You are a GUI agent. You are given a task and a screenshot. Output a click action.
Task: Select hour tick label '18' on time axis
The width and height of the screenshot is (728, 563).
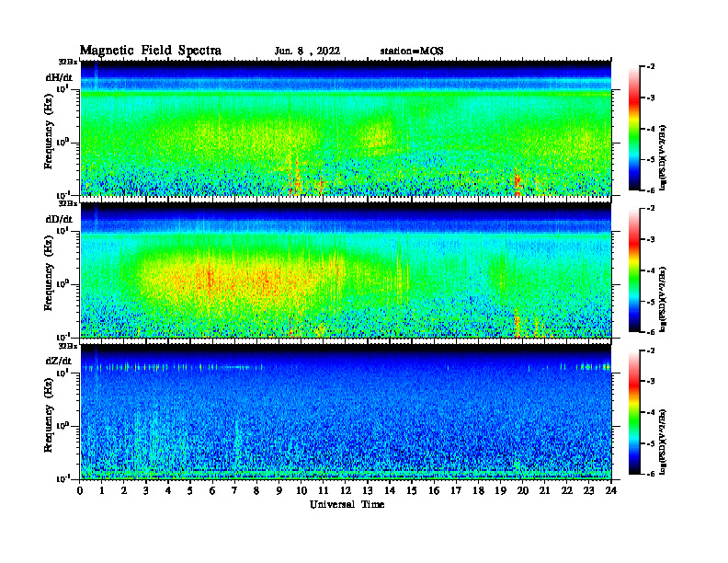[478, 491]
